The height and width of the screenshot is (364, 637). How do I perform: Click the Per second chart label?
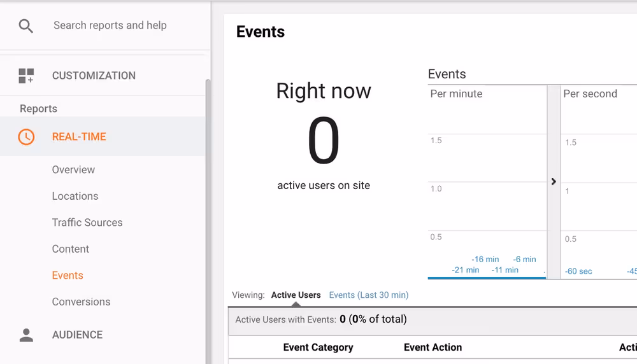pyautogui.click(x=590, y=94)
